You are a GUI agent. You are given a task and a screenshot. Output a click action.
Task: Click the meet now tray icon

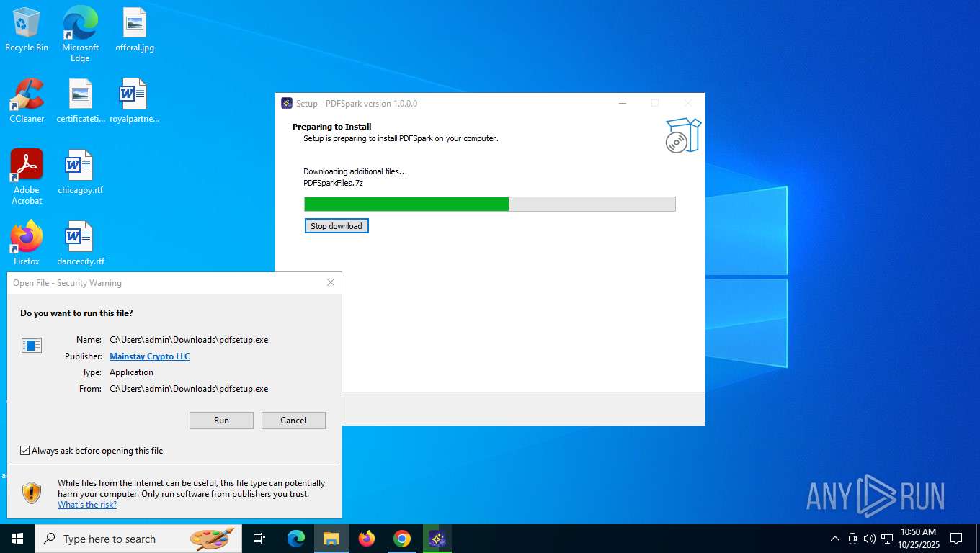click(852, 539)
